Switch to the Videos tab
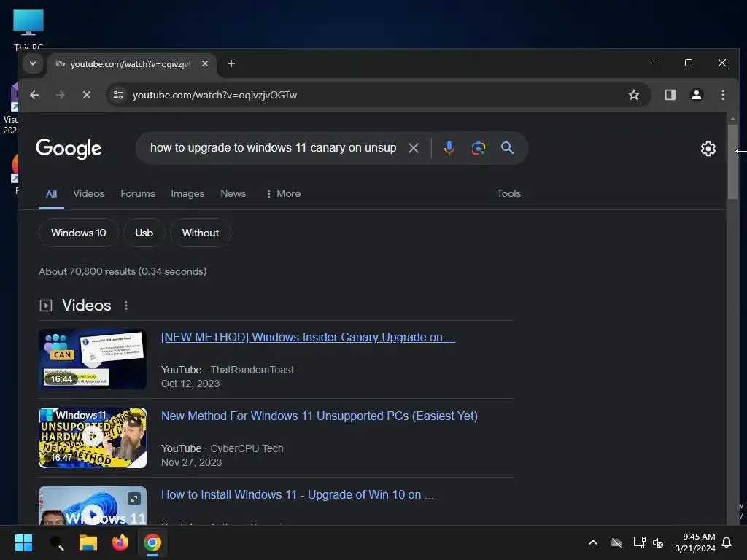This screenshot has width=747, height=560. (x=88, y=193)
